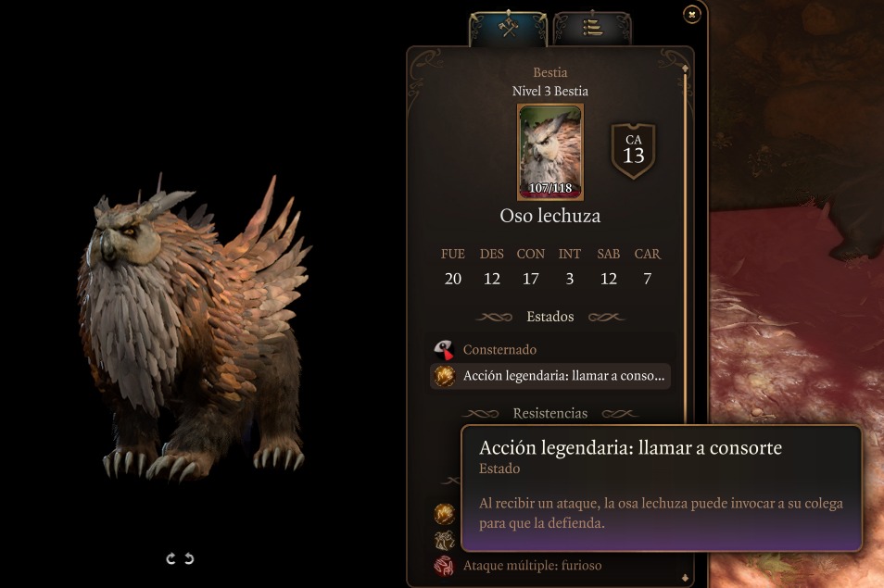The height and width of the screenshot is (588, 884).
Task: Click the Acción legendaria status icon
Action: [x=444, y=376]
